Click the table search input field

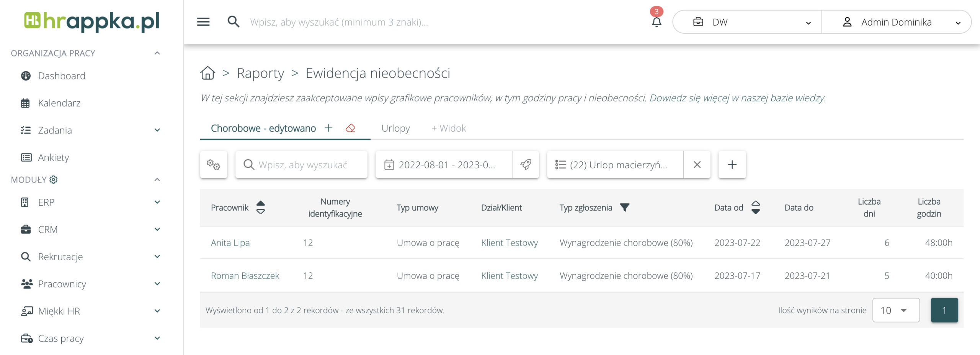(302, 164)
